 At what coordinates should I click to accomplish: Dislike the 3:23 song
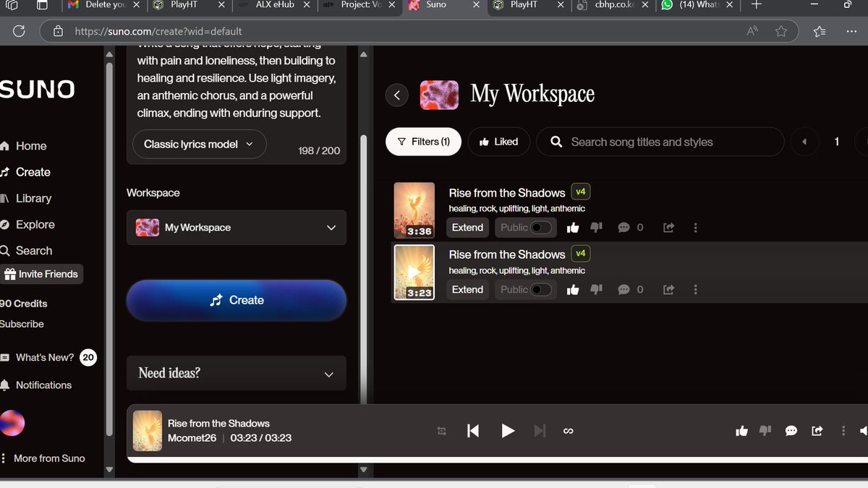pyautogui.click(x=596, y=290)
